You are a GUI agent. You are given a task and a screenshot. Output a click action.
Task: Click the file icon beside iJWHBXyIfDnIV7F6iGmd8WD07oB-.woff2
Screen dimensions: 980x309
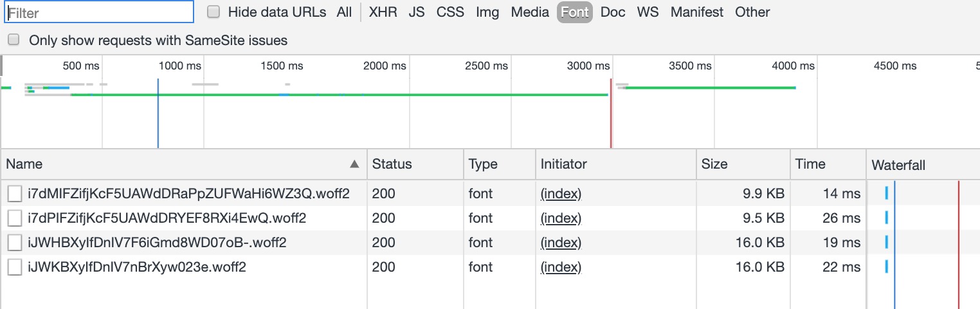click(x=14, y=243)
